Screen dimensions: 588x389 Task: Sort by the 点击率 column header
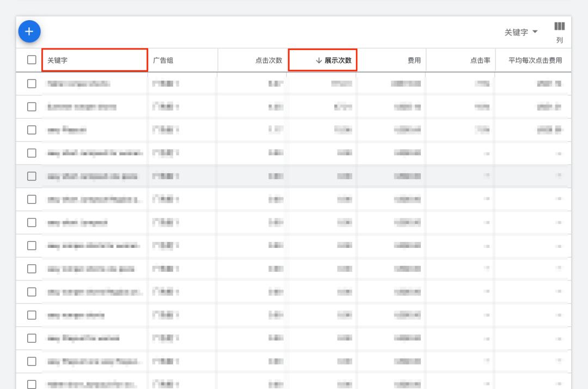click(x=480, y=60)
